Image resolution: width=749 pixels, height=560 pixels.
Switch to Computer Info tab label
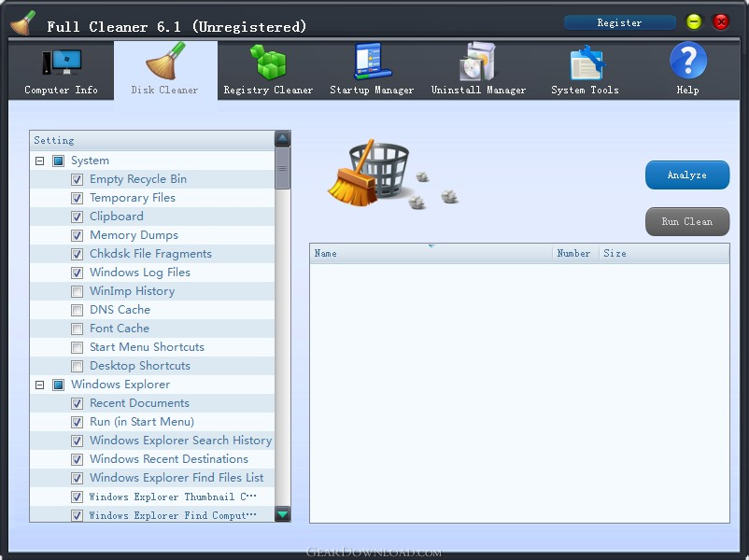[x=61, y=90]
